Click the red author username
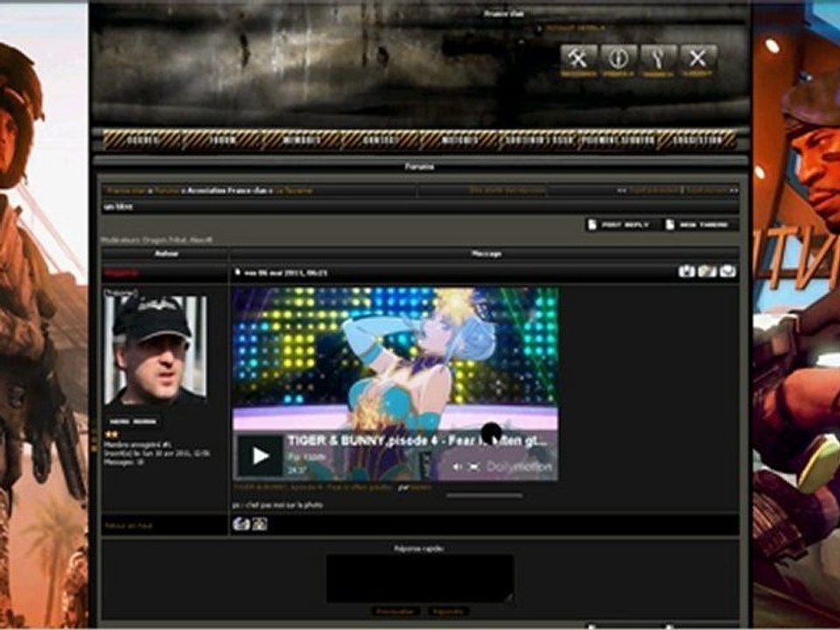Image resolution: width=840 pixels, height=630 pixels. click(122, 273)
